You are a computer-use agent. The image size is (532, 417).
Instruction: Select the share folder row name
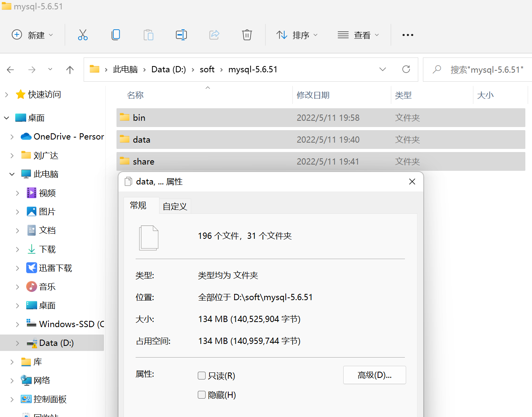pos(143,161)
